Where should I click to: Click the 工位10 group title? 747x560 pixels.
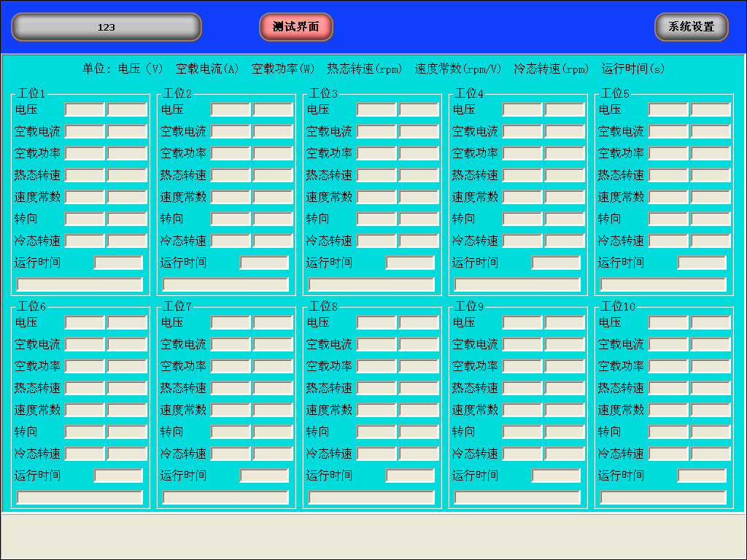617,306
